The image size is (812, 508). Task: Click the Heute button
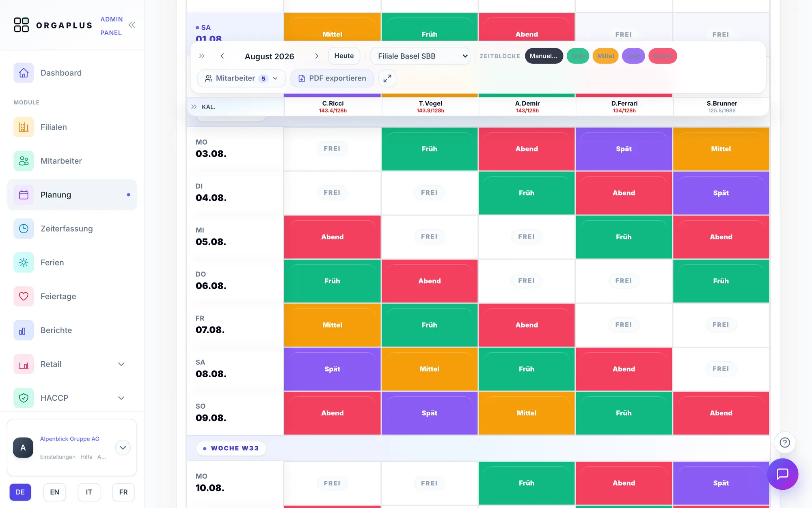click(x=344, y=56)
